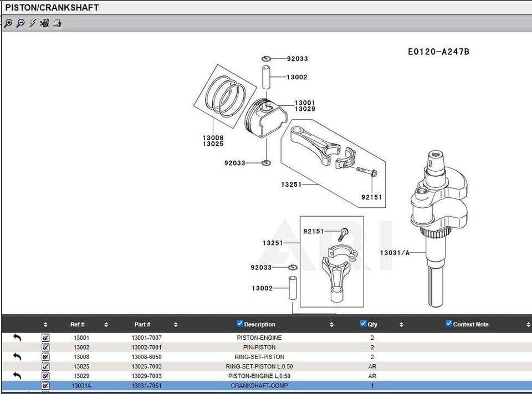This screenshot has height=394, width=532.
Task: Click the sort arrows on Ref # column
Action: tap(105, 324)
